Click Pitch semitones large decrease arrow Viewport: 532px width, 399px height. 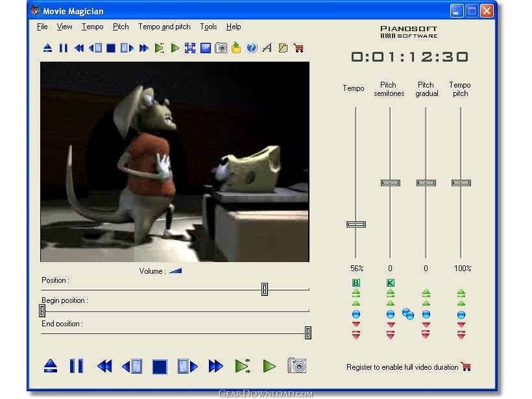coord(391,335)
